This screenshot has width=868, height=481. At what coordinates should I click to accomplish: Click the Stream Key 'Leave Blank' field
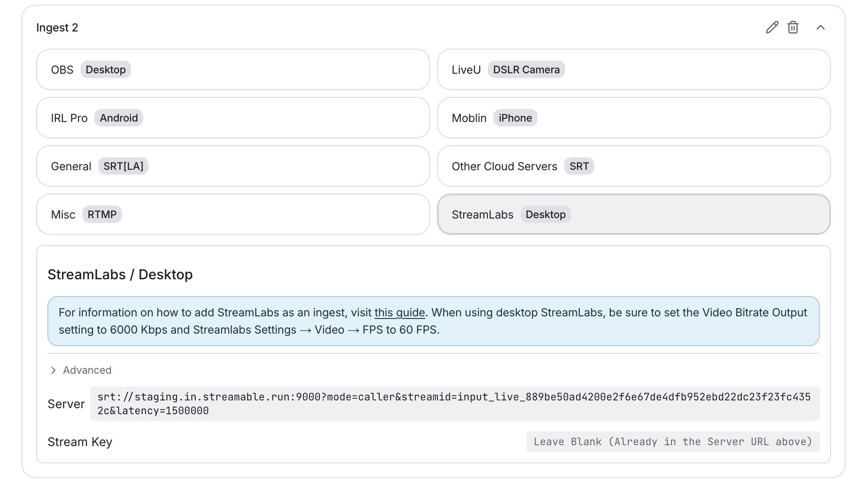(x=673, y=442)
